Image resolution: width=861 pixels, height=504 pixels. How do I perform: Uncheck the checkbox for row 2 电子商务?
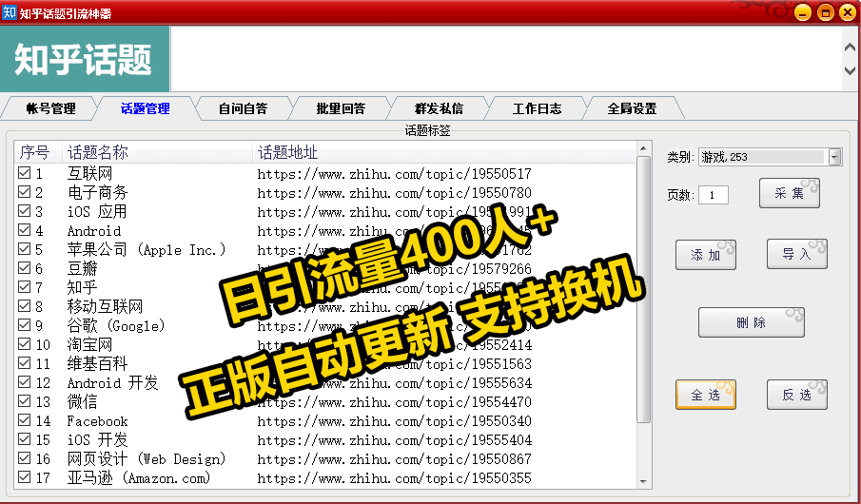[24, 192]
